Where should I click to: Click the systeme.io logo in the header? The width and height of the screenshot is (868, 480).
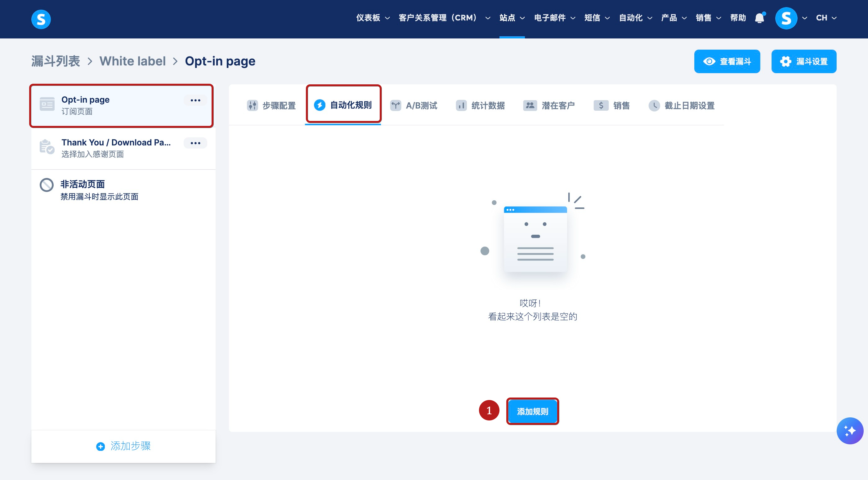point(41,19)
